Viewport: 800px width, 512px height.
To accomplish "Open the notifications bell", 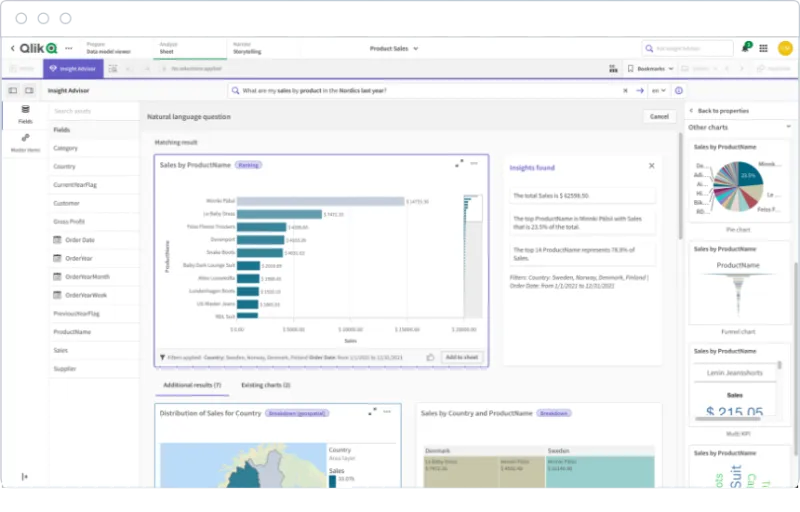I will 745,48.
